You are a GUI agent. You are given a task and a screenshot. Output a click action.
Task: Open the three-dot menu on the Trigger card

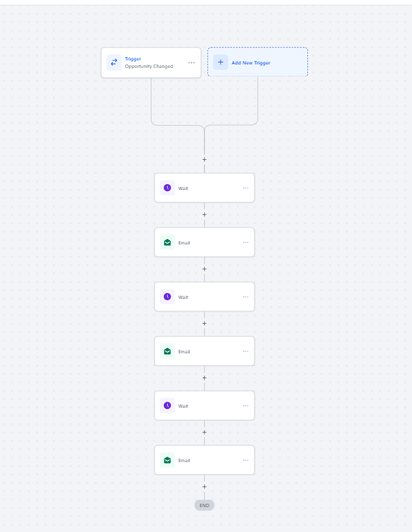[191, 62]
